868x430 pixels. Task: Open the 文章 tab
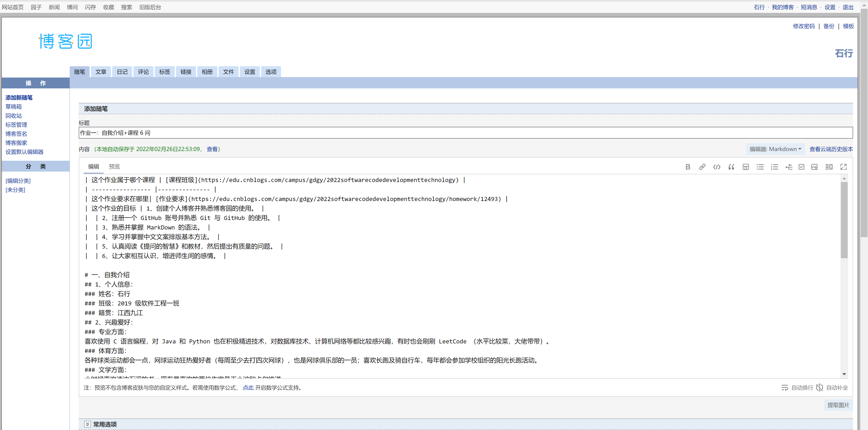pos(101,72)
